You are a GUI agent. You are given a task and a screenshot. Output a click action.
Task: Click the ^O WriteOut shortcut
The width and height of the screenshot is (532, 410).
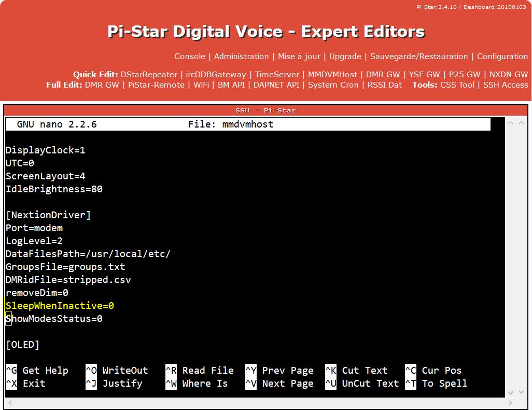[x=117, y=370]
